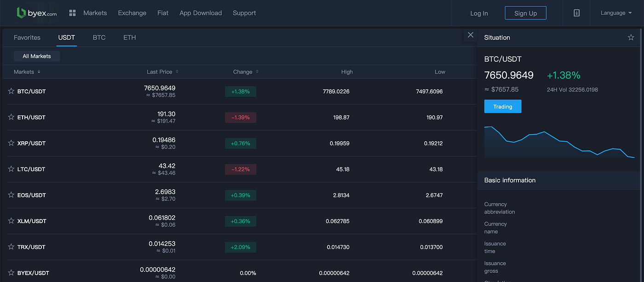Click the High column header

347,72
